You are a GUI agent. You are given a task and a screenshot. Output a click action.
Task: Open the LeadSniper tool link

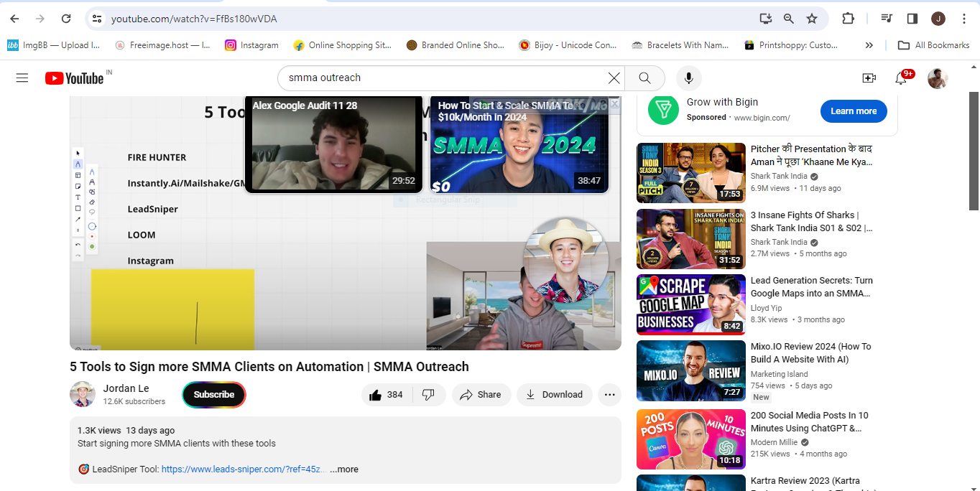click(x=242, y=469)
